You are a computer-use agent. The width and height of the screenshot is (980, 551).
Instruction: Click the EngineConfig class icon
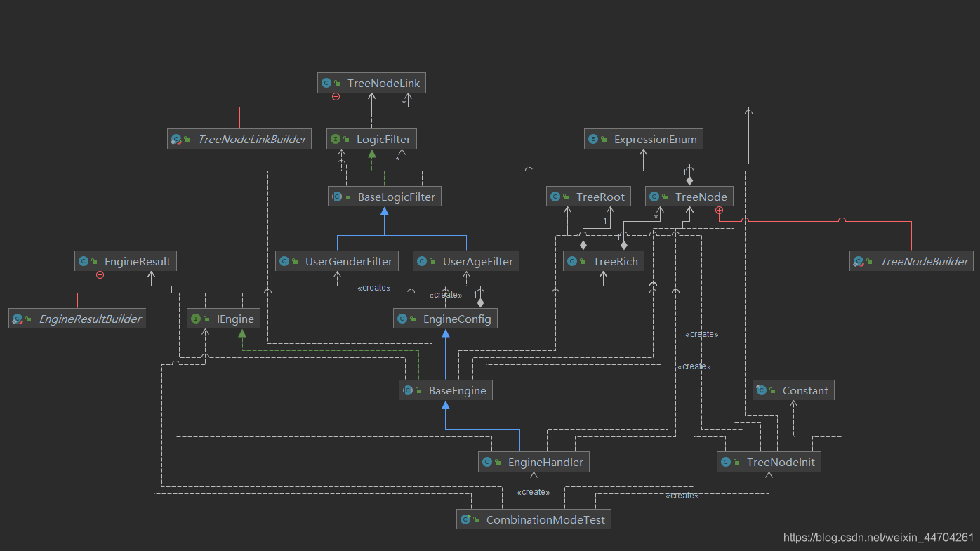click(x=402, y=319)
